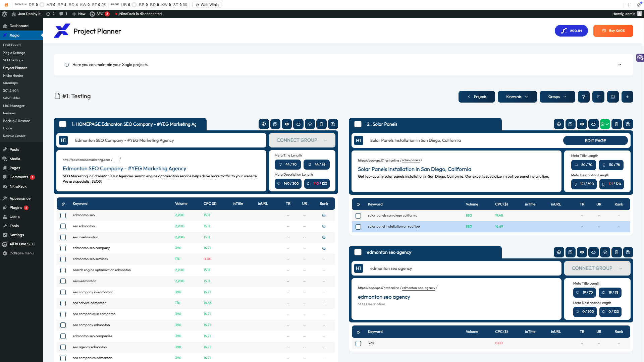Open SEO admin bar menu
Image resolution: width=644 pixels, height=362 pixels.
tap(100, 14)
